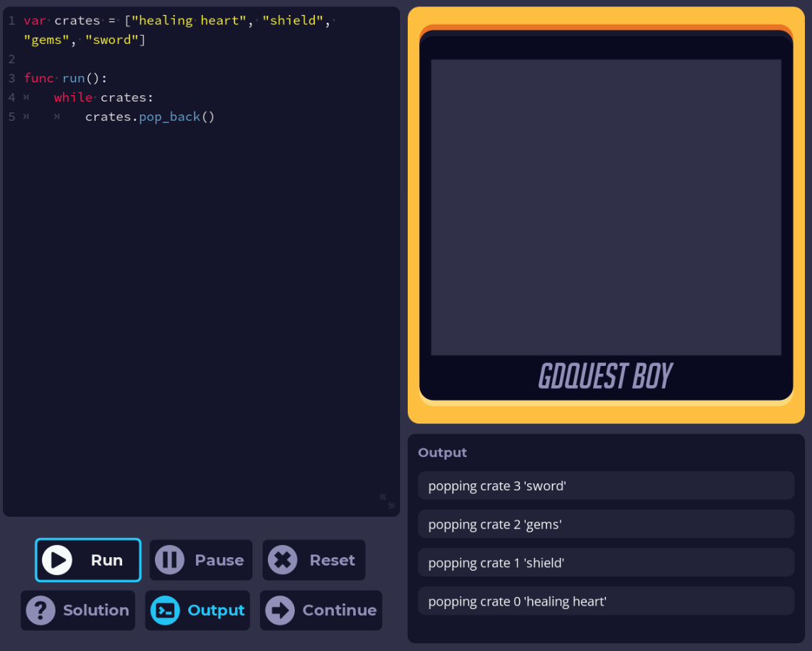The height and width of the screenshot is (651, 812).
Task: Select the output line "popping crate 1 'shield'"
Action: (606, 562)
